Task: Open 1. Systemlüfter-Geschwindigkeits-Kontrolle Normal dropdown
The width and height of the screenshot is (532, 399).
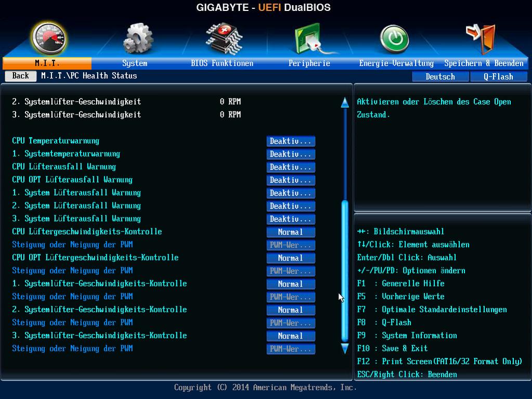Action: [291, 284]
